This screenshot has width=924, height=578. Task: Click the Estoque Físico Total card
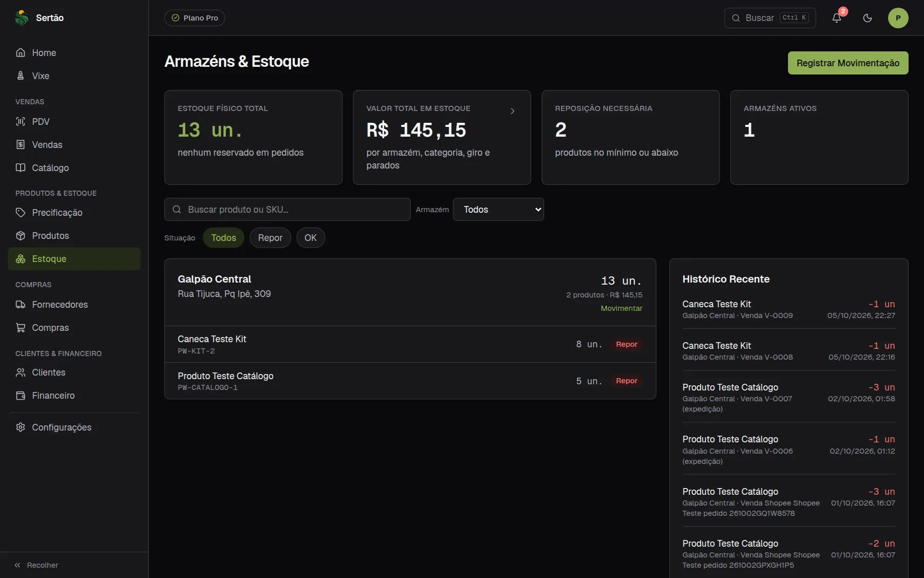pyautogui.click(x=253, y=138)
